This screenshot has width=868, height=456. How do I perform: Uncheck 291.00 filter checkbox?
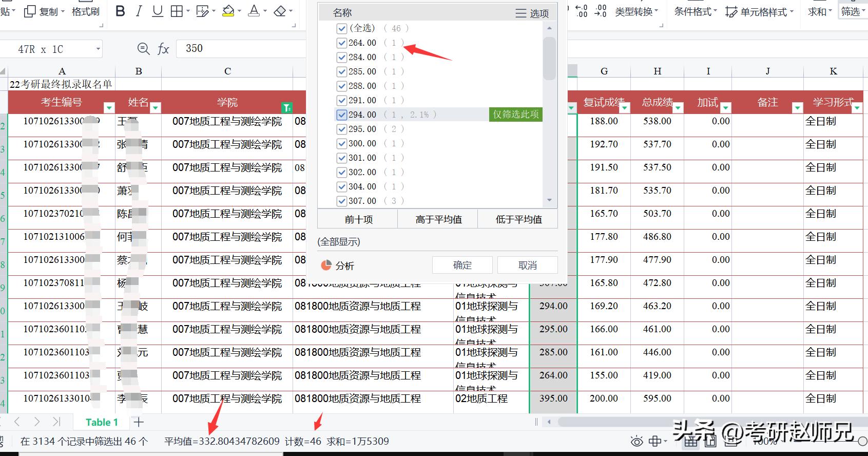[342, 100]
